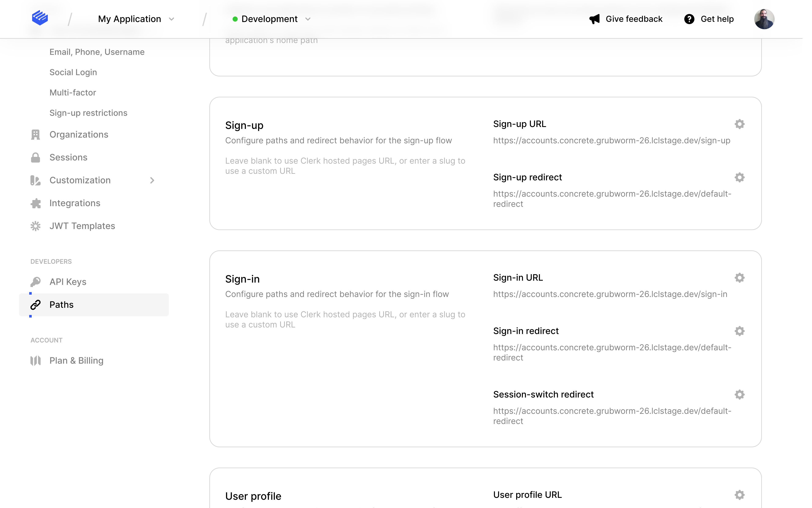Click the Plan & Billing icon
The height and width of the screenshot is (508, 812).
click(36, 360)
